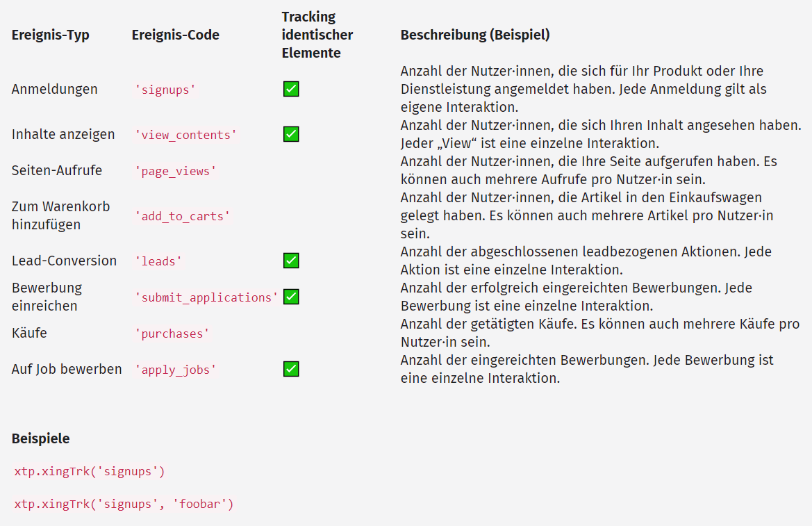Viewport: 812px width, 526px height.
Task: Click the xtp.xingTrk('signups') example code line
Action: click(90, 472)
